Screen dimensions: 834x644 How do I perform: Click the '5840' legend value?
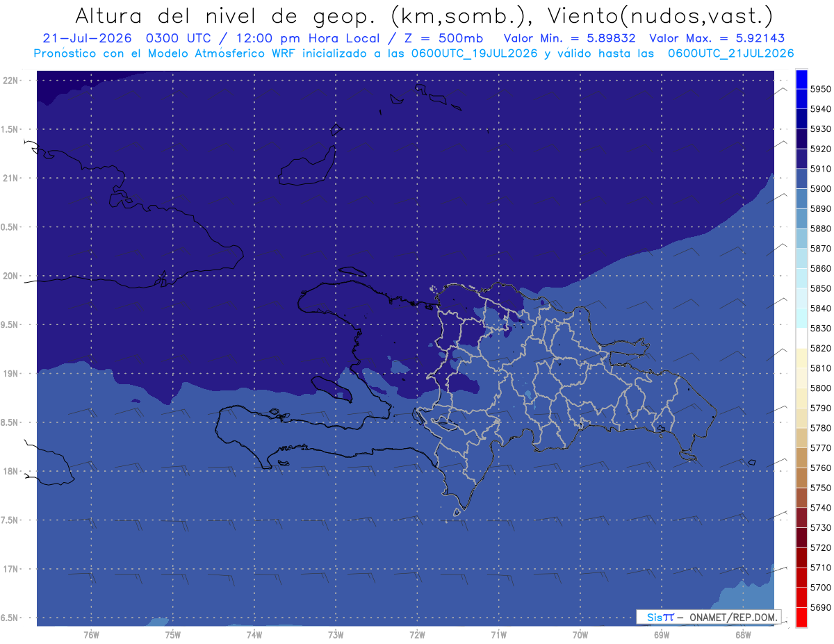tap(820, 308)
